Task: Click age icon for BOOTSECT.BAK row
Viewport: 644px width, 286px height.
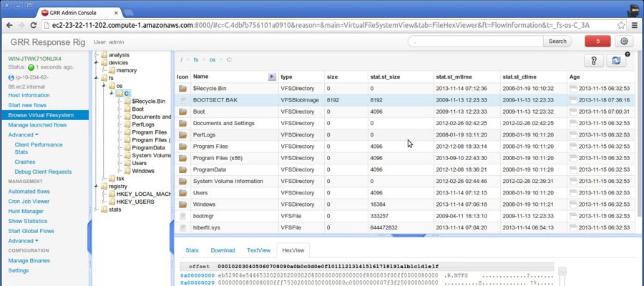Action: pos(573,100)
